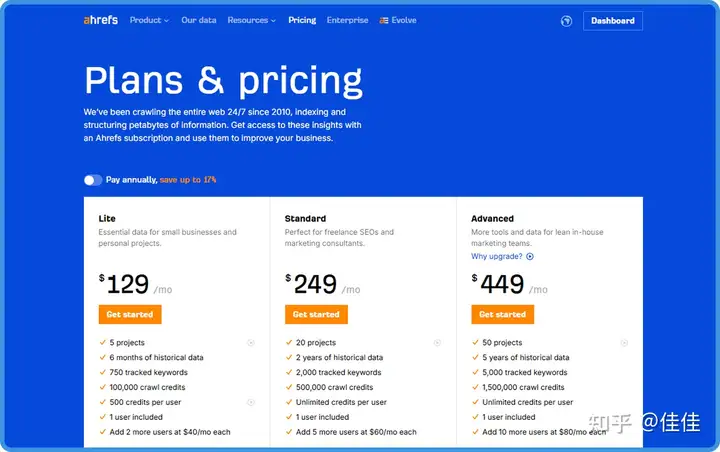
Task: Toggle the Pay annually switch
Action: pos(93,180)
